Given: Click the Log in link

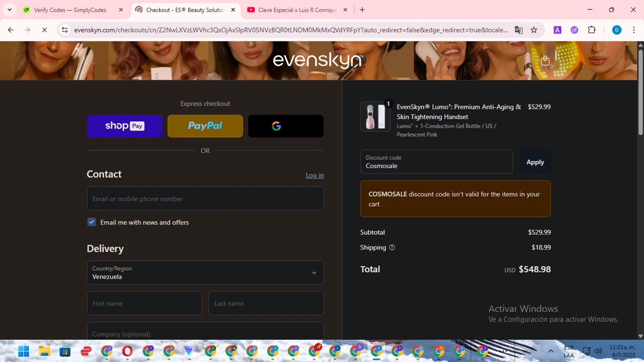Looking at the screenshot, I should click(315, 175).
